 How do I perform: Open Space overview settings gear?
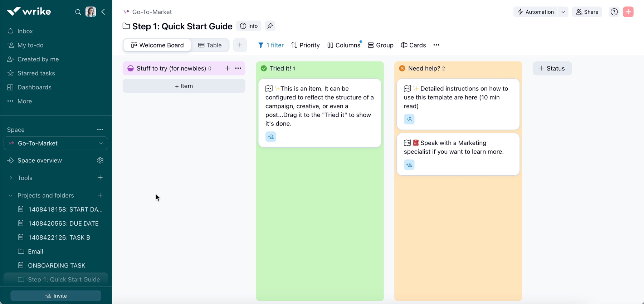pyautogui.click(x=100, y=161)
